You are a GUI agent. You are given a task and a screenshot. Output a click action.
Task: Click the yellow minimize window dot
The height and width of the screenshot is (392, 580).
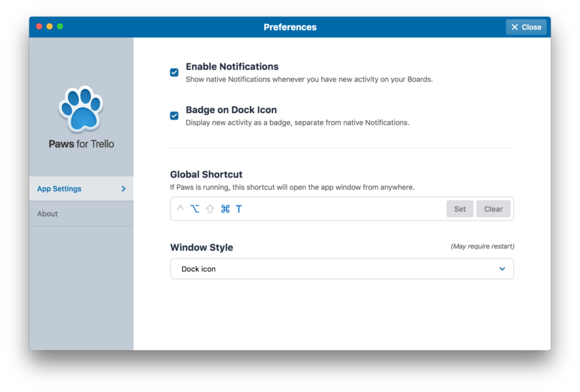(50, 27)
